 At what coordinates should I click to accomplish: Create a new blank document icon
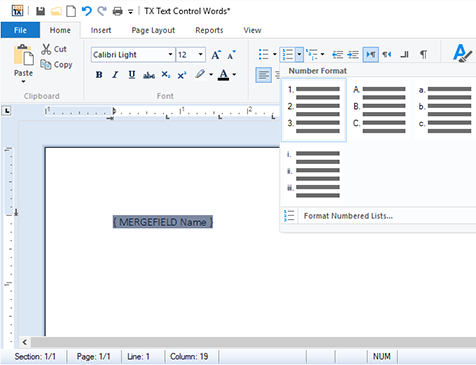click(71, 11)
